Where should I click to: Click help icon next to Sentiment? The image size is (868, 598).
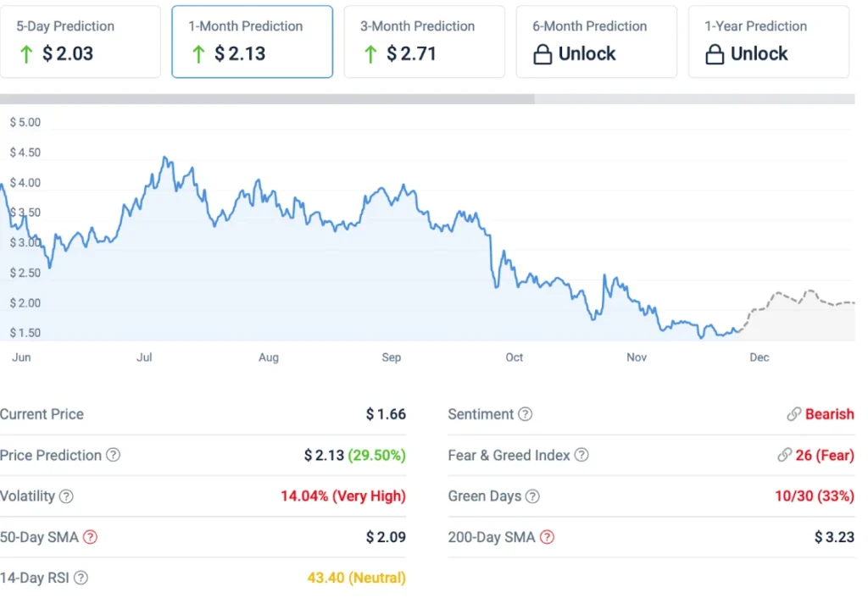tap(526, 414)
